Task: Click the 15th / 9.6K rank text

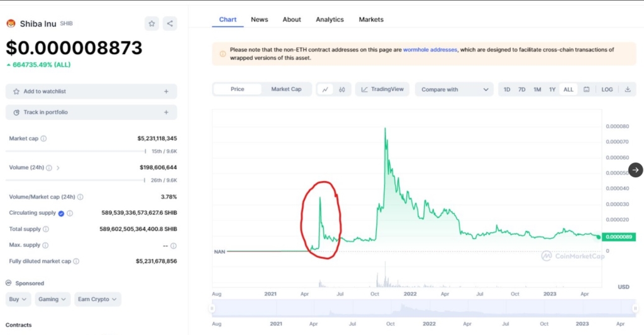Action: [x=164, y=151]
